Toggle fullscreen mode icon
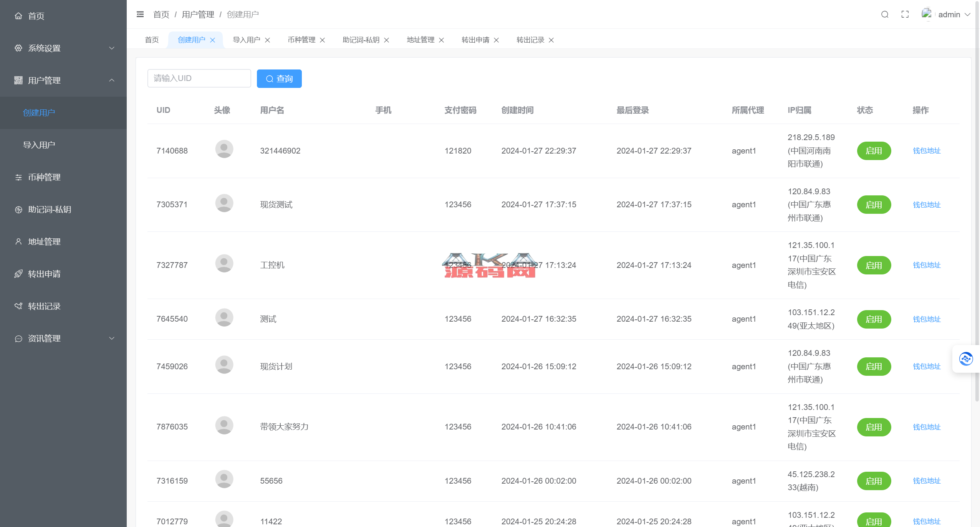Image resolution: width=980 pixels, height=527 pixels. pyautogui.click(x=905, y=15)
